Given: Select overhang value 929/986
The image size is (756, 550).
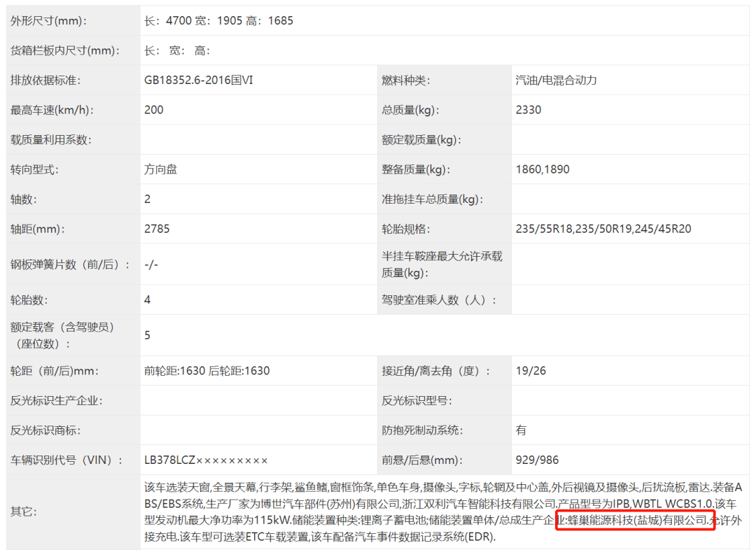Looking at the screenshot, I should pyautogui.click(x=537, y=460).
